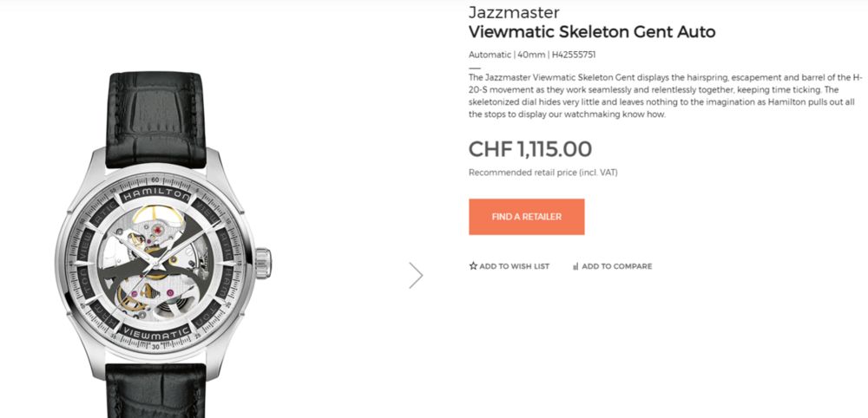Click the compare bars icon
This screenshot has width=868, height=418.
[575, 266]
